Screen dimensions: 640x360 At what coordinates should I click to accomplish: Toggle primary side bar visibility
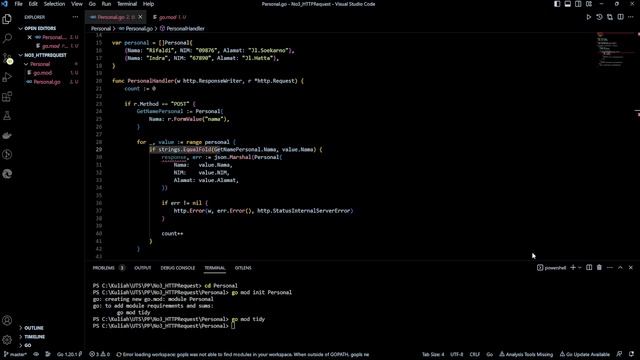tap(557, 4)
